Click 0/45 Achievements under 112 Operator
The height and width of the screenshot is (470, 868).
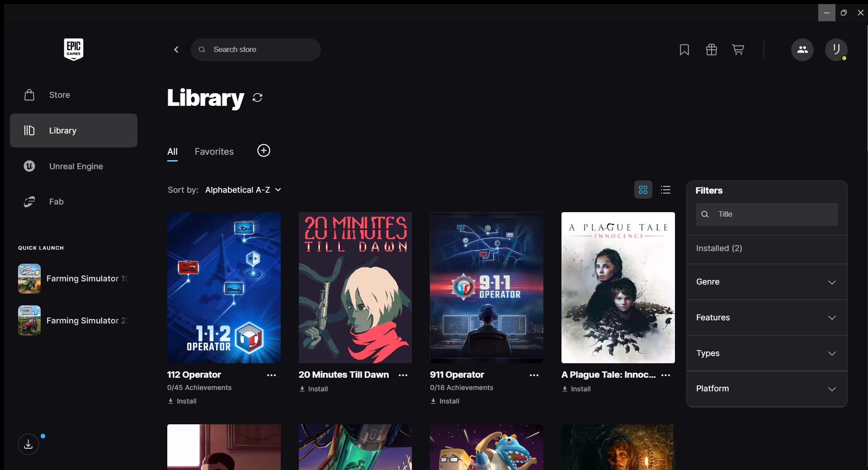199,388
